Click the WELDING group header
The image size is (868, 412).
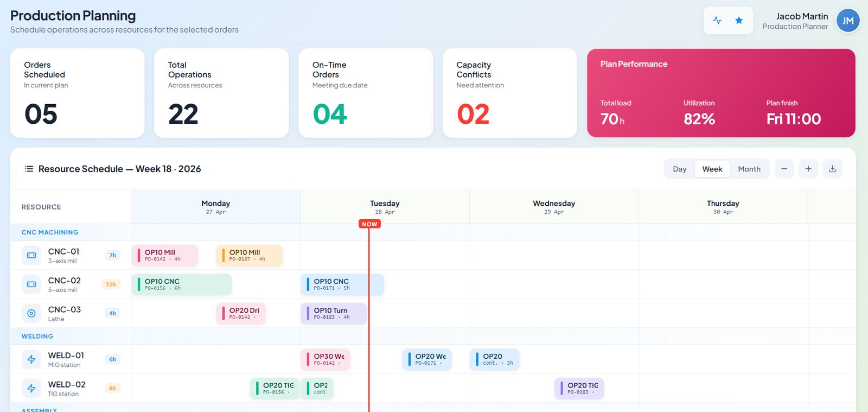(37, 337)
